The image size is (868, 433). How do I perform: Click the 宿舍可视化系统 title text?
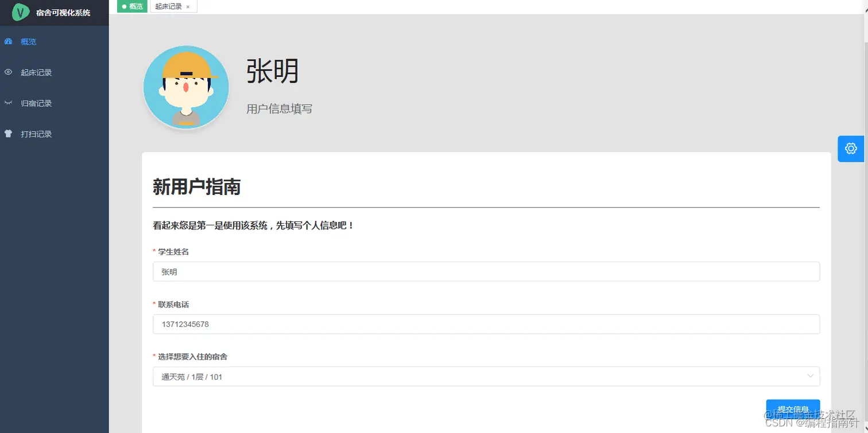pos(63,13)
